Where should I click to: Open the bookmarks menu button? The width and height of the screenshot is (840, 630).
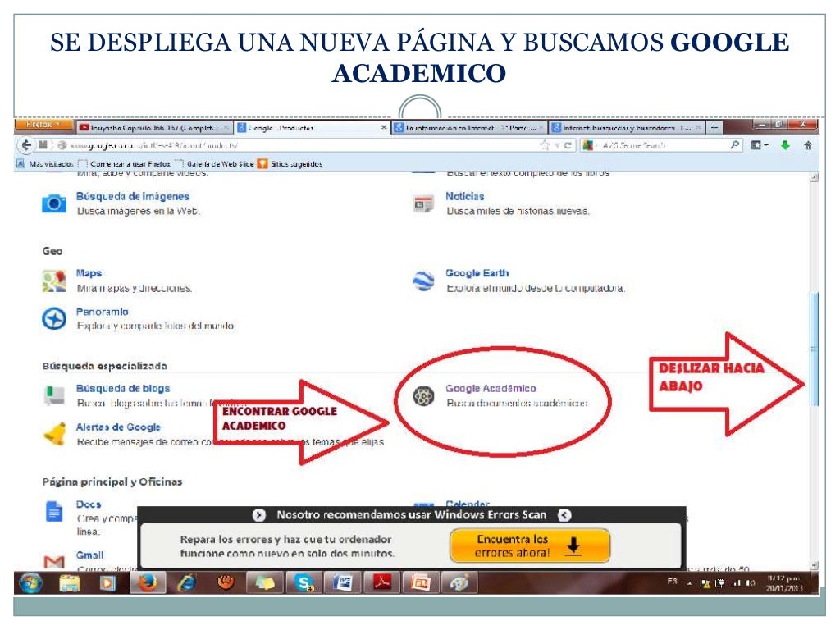[759, 145]
